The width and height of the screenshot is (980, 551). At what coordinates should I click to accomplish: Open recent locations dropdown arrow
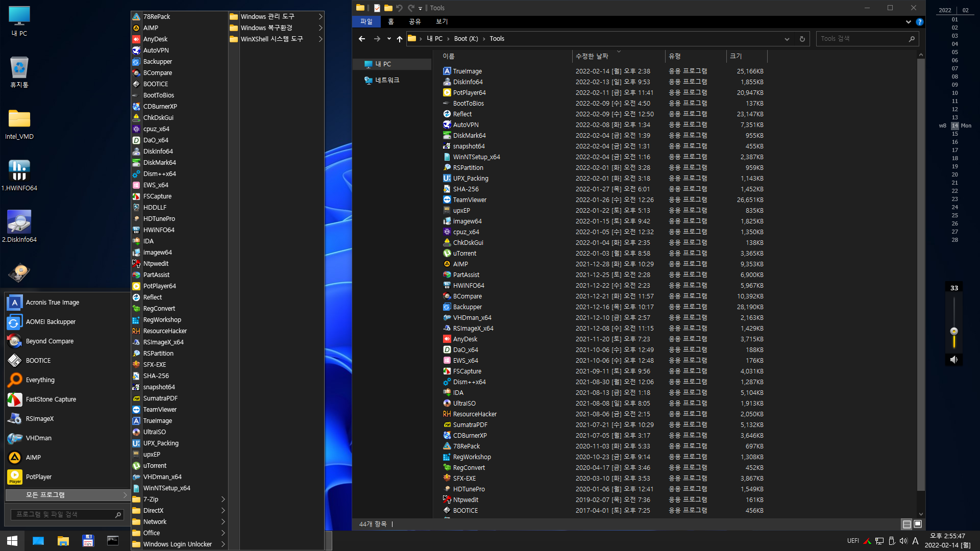[x=389, y=39]
